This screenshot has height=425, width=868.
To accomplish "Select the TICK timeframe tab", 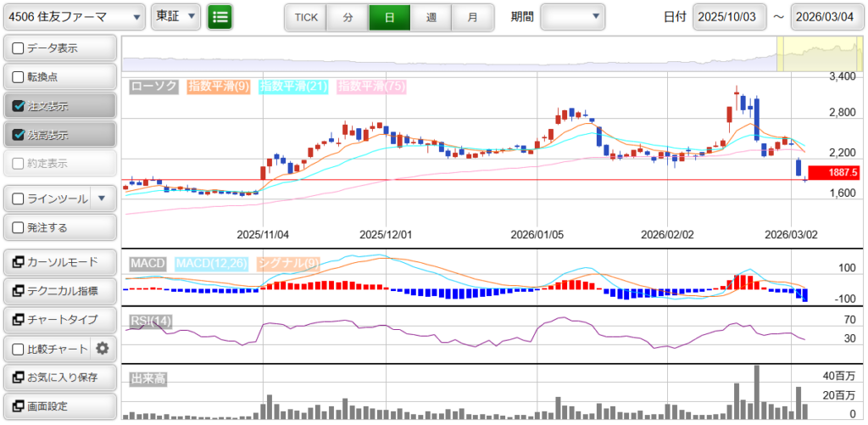I will click(305, 17).
